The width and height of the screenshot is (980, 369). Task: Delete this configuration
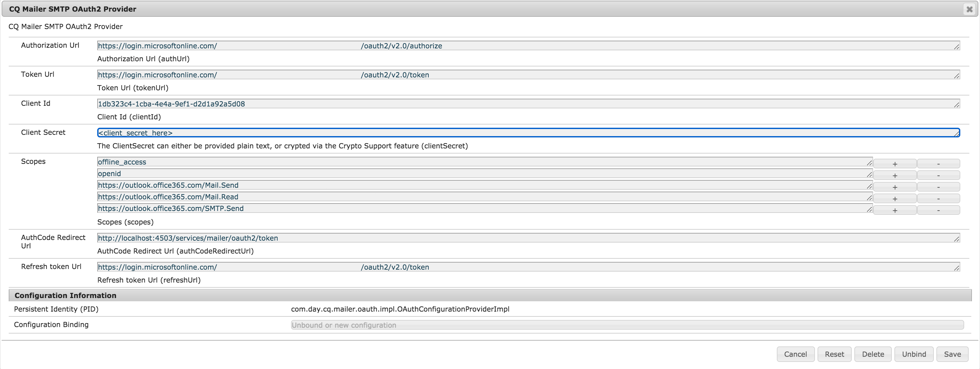873,354
